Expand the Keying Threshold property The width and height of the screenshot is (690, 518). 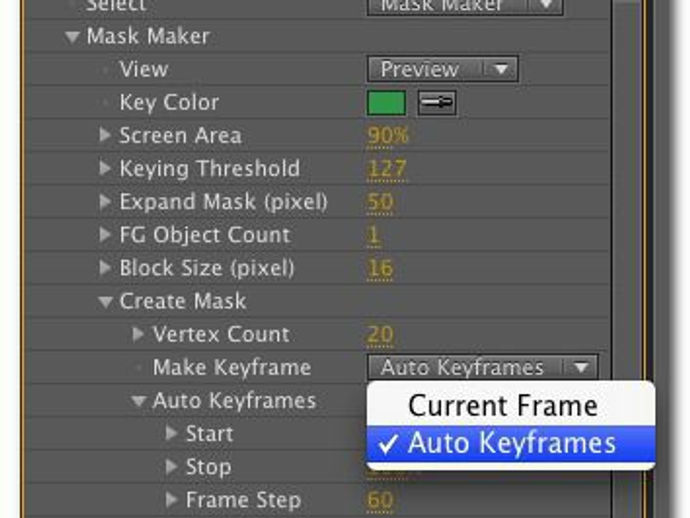tap(105, 168)
